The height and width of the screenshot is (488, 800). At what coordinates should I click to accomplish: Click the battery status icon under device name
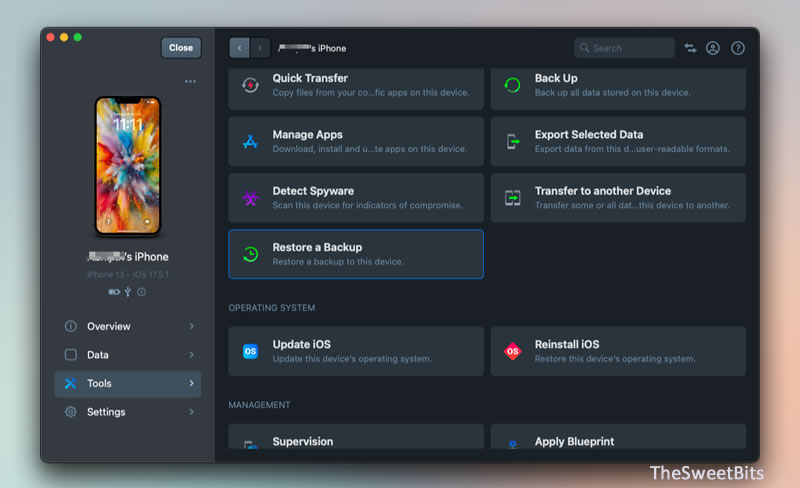(x=114, y=292)
